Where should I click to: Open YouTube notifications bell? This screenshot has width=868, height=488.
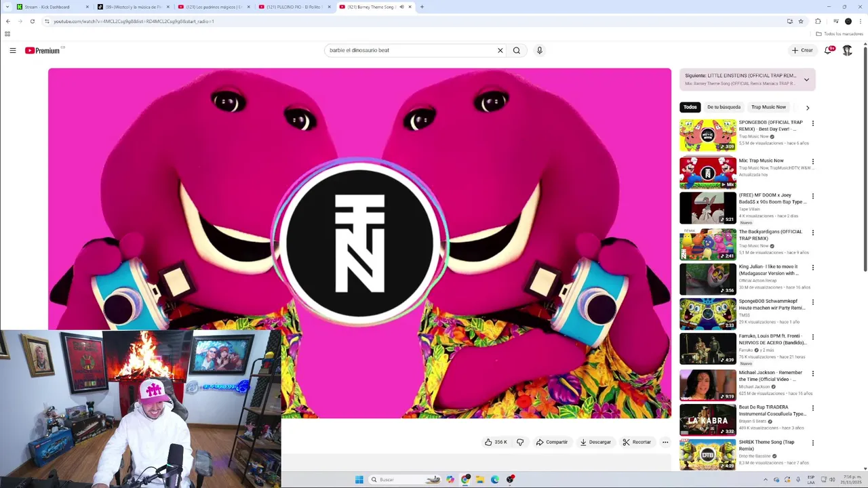(828, 50)
